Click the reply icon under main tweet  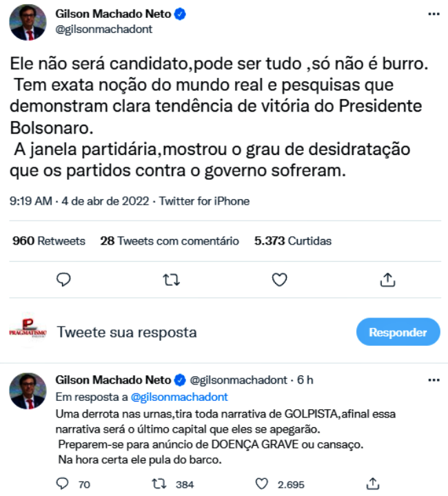pyautogui.click(x=63, y=279)
